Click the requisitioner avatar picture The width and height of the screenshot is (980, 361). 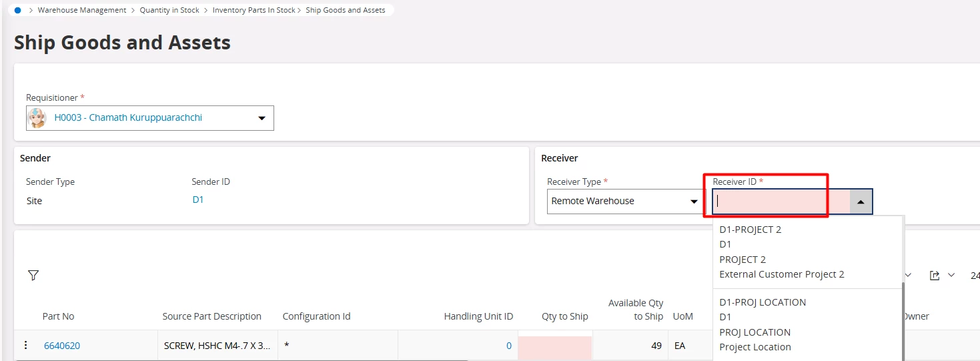pyautogui.click(x=37, y=118)
